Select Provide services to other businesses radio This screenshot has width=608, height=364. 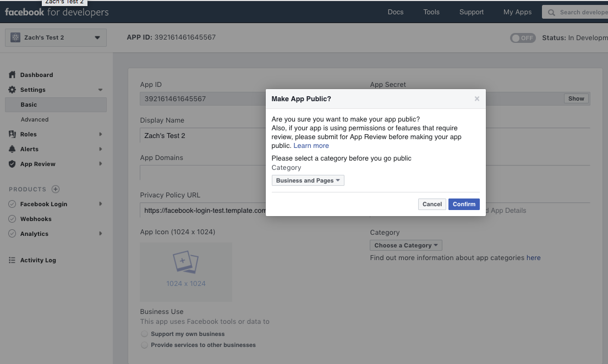(x=144, y=345)
